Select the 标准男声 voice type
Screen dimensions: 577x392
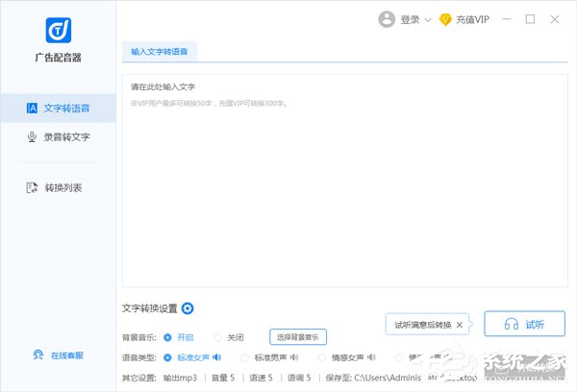pos(246,357)
